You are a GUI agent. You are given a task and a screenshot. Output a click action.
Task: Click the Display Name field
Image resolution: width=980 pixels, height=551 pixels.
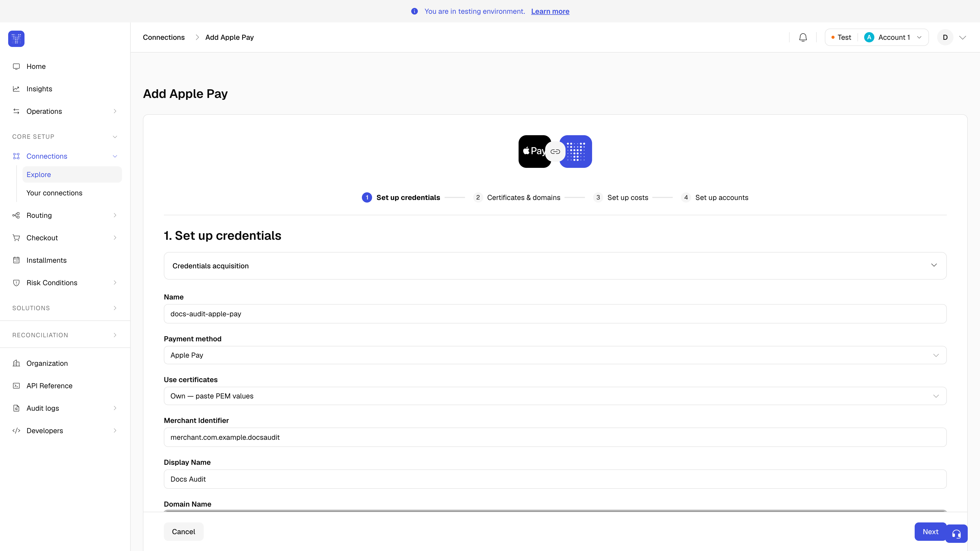click(x=555, y=479)
